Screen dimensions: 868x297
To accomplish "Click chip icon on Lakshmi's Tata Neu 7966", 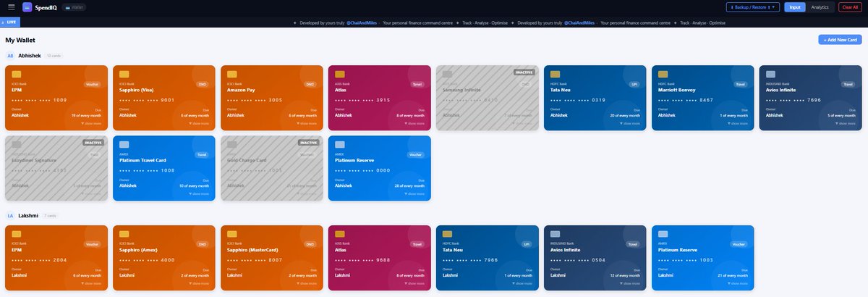I will 447,235.
